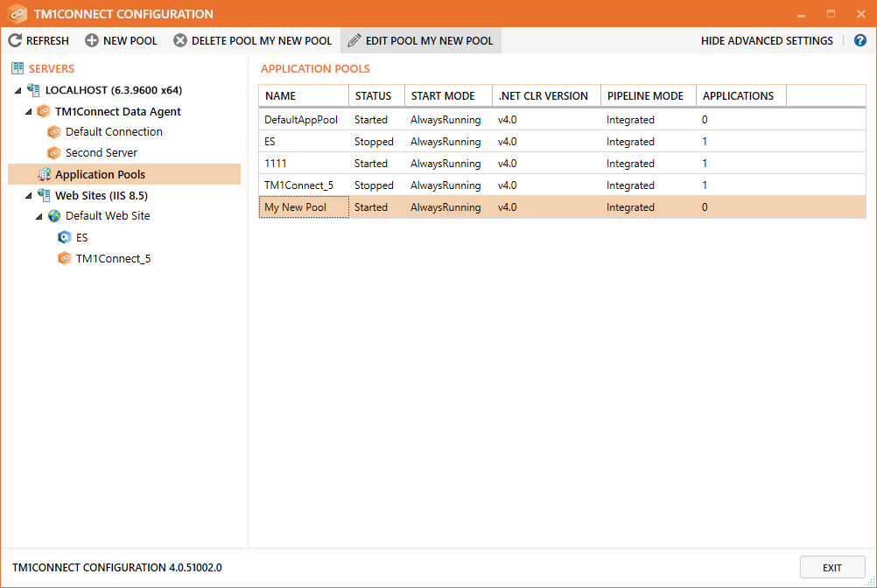Click the Refresh circular arrow icon
Screen dimensions: 877x588
click(15, 40)
